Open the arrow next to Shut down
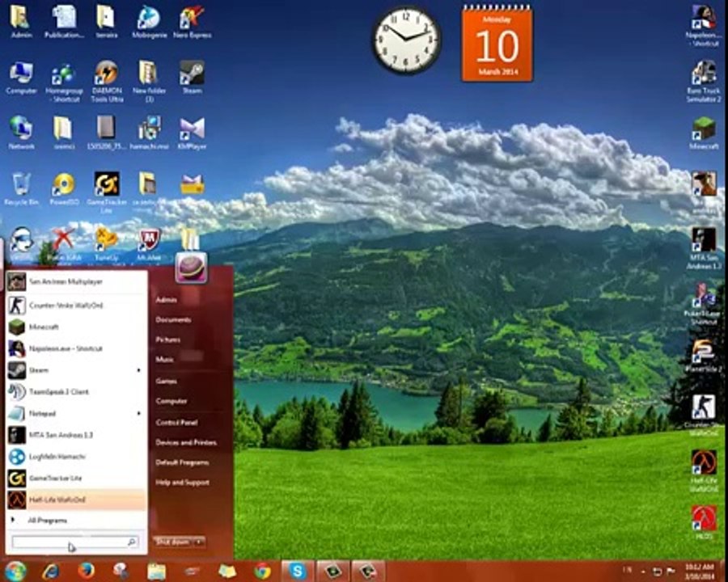Viewport: 728px width, 582px height. click(199, 542)
